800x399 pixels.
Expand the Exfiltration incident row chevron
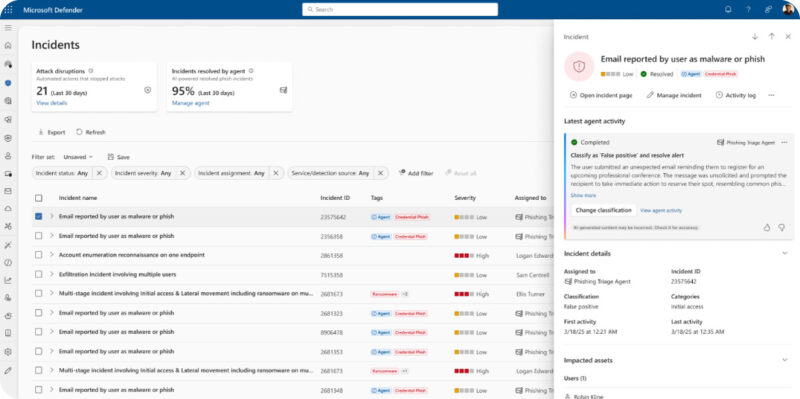tap(52, 274)
